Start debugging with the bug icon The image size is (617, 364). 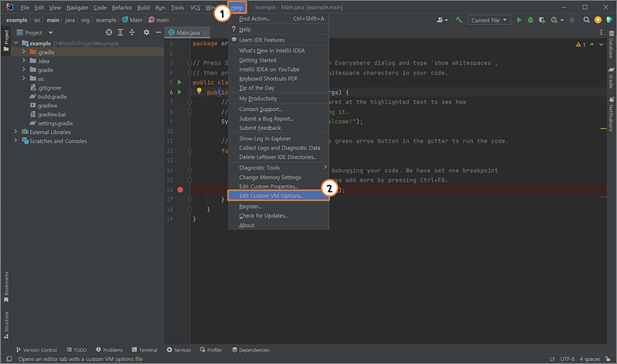[x=531, y=20]
